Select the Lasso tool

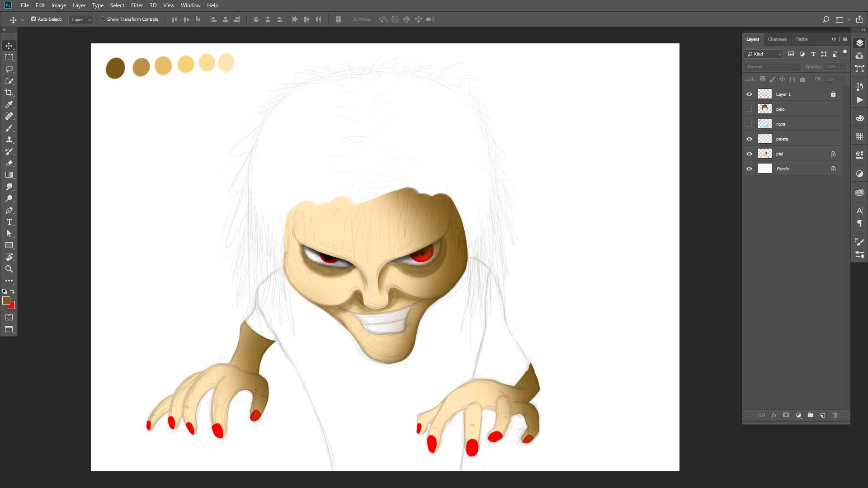tap(9, 69)
